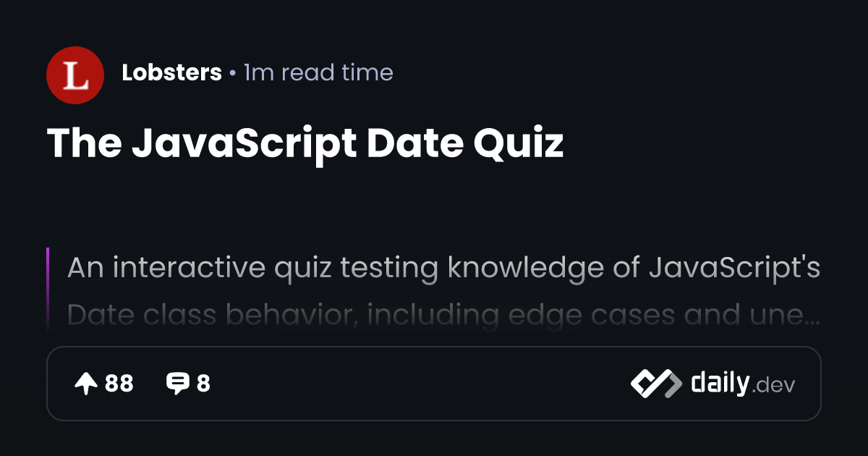
Task: Click empty space inside the stats bar
Action: [x=420, y=384]
